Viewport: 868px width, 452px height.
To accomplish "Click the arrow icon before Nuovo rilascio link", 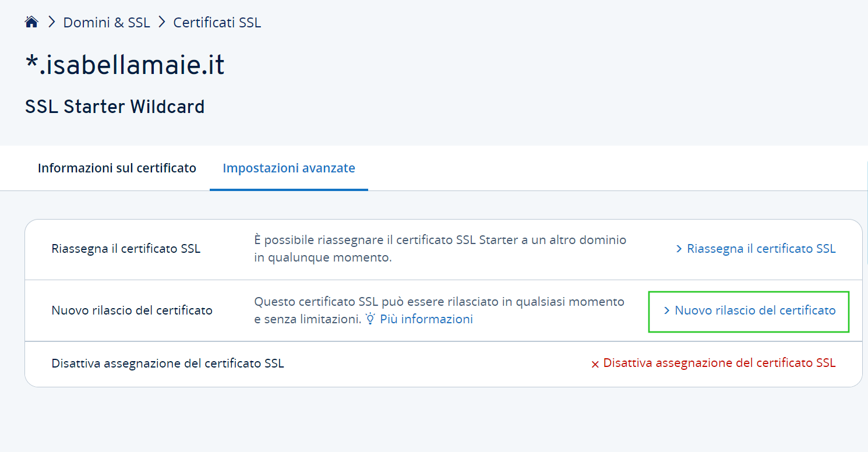I will pyautogui.click(x=666, y=311).
